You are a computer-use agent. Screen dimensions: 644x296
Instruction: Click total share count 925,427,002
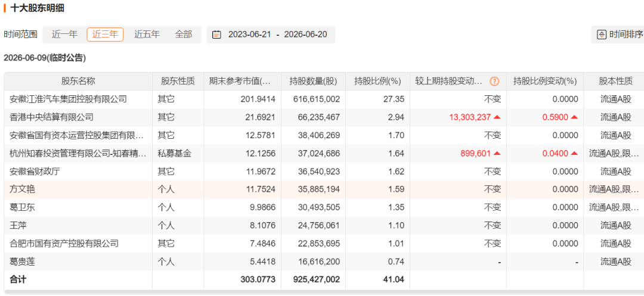click(317, 279)
